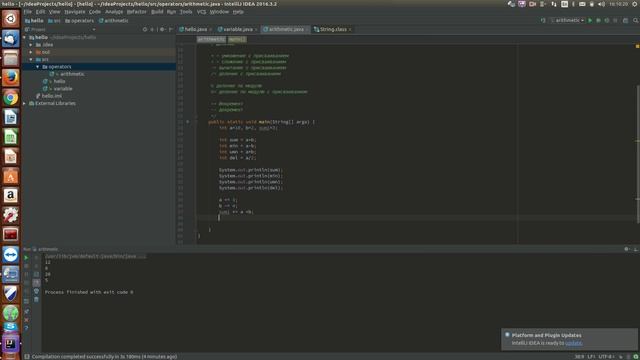Open Project Structure icon in toolbar
This screenshot has height=360, width=640.
coord(625,20)
